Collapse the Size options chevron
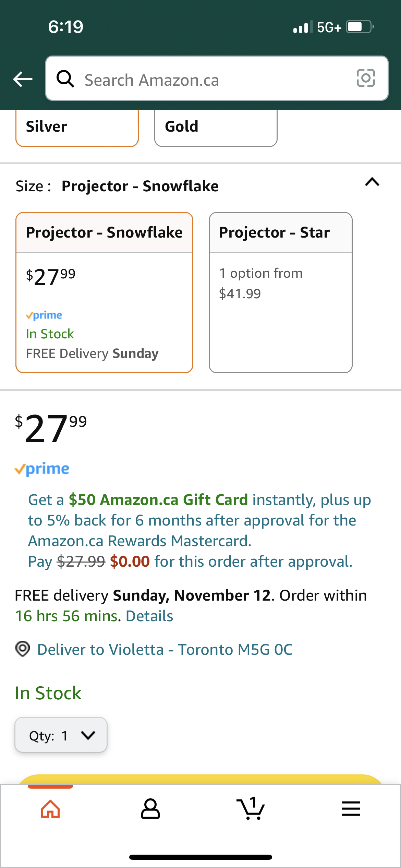 [372, 182]
